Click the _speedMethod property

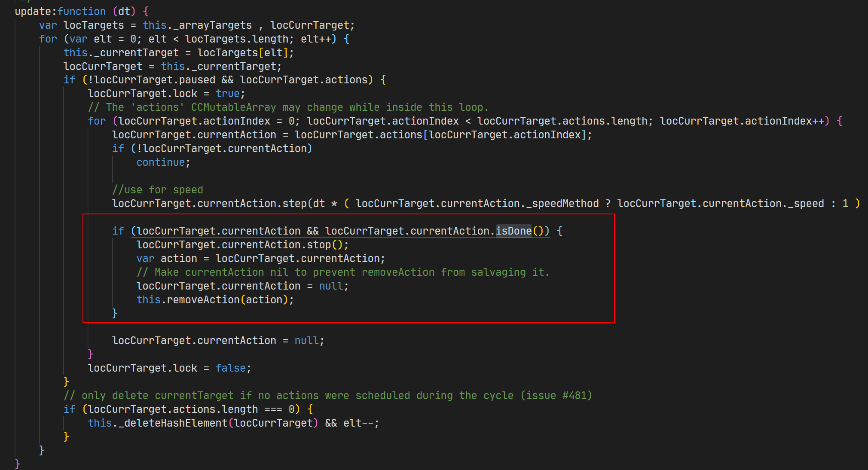point(562,204)
